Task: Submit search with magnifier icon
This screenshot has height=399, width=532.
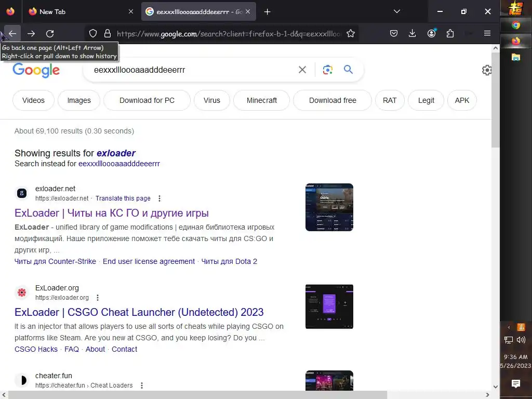Action: tap(348, 70)
